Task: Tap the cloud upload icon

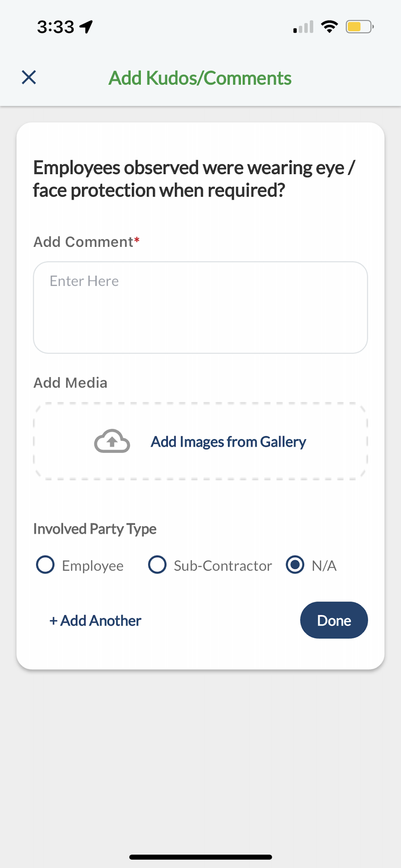Action: coord(112,441)
